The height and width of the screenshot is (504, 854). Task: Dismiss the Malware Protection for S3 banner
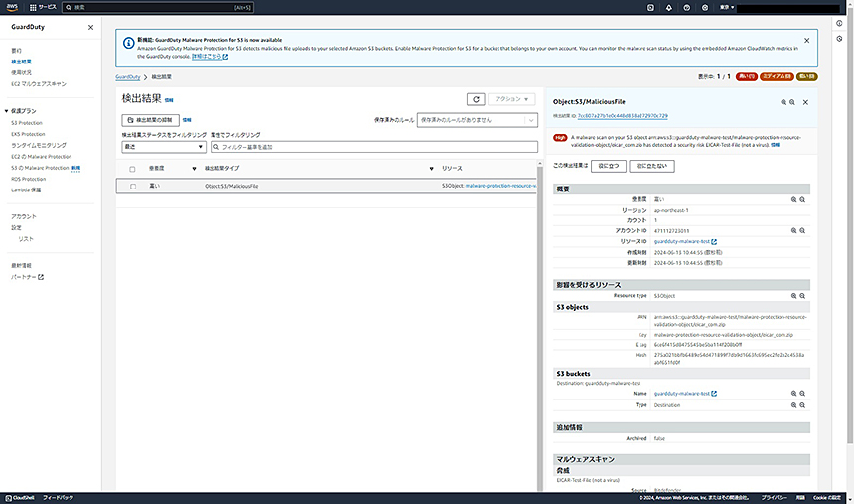click(806, 41)
